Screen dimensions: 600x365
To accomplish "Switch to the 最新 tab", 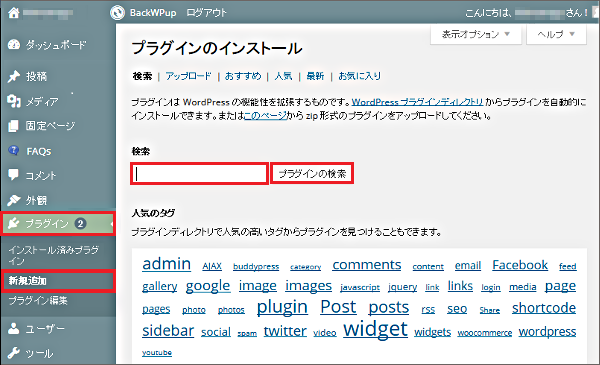I will pos(315,76).
